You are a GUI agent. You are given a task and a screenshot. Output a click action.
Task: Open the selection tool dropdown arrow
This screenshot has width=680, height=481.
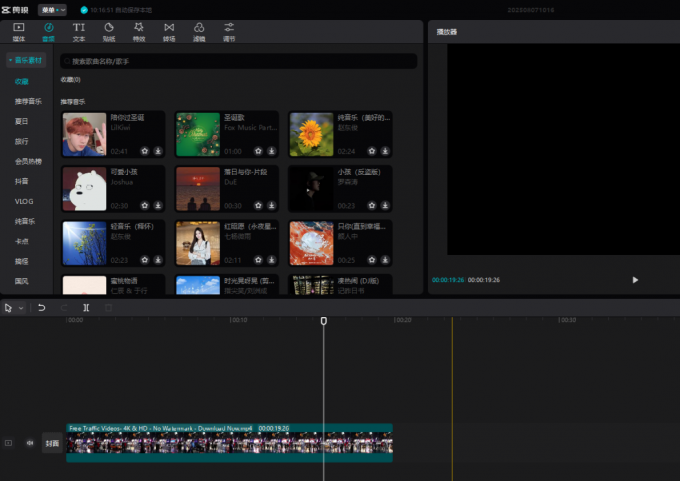coord(20,308)
